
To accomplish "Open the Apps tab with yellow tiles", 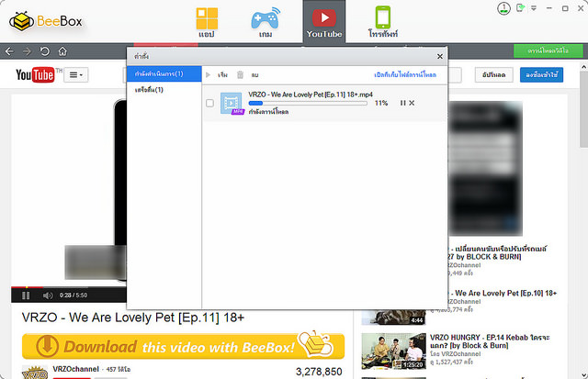I will (x=207, y=22).
